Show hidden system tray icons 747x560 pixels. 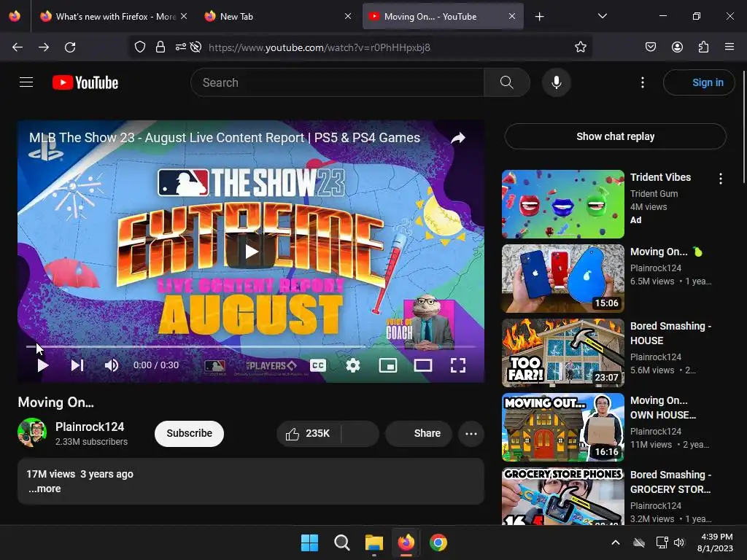(x=616, y=542)
